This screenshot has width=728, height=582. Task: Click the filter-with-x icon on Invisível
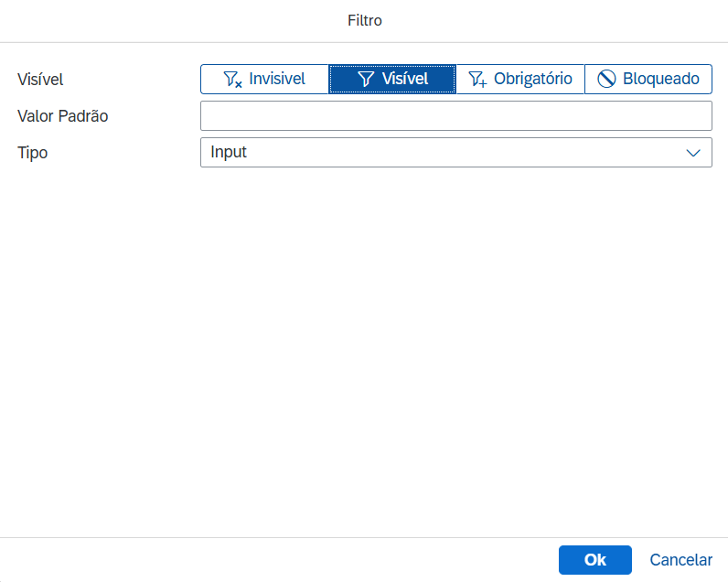tap(232, 80)
